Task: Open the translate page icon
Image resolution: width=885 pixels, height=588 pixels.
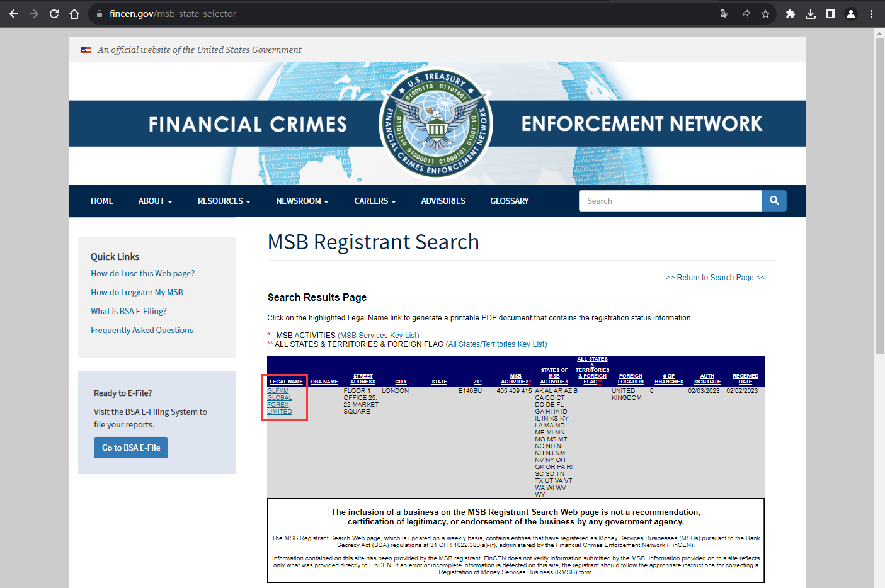Action: click(725, 14)
